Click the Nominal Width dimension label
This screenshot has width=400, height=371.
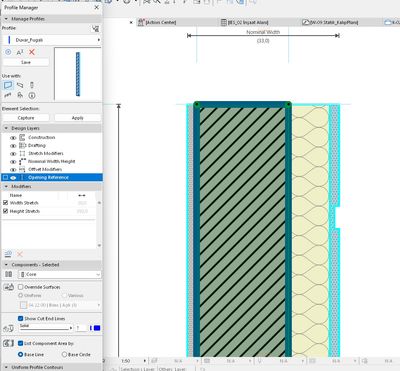[x=263, y=32]
